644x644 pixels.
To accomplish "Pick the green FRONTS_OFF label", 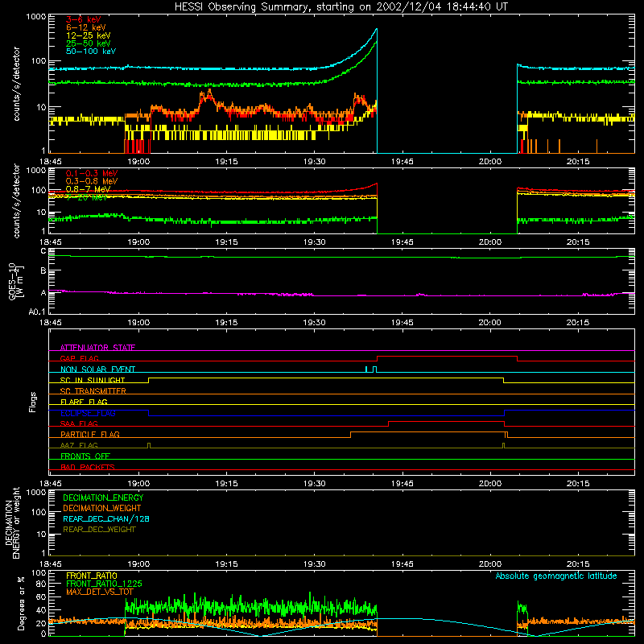I will click(x=85, y=456).
